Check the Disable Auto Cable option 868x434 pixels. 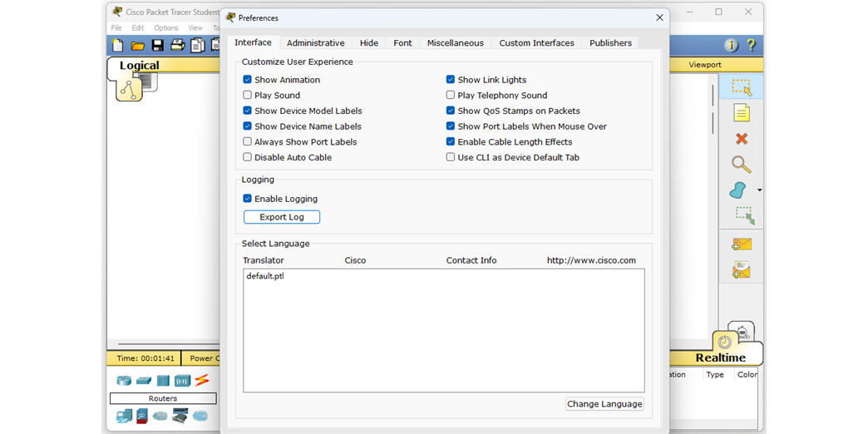(248, 157)
